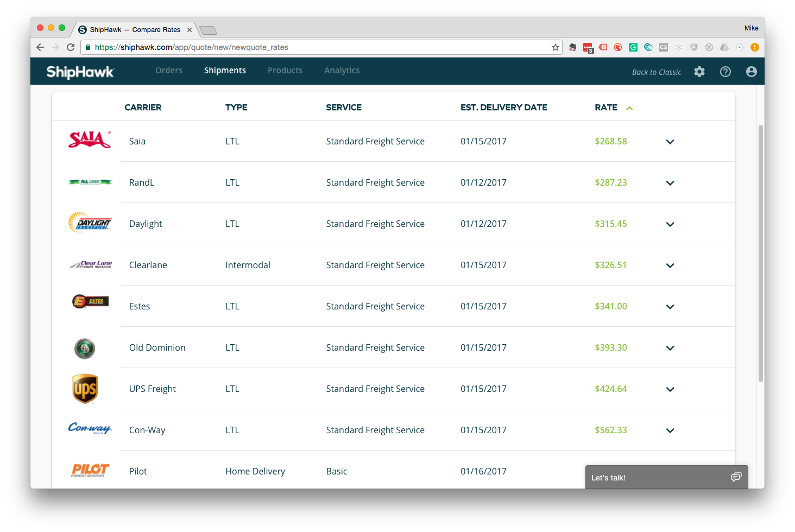Click the Con-Way carrier logo

click(x=90, y=428)
